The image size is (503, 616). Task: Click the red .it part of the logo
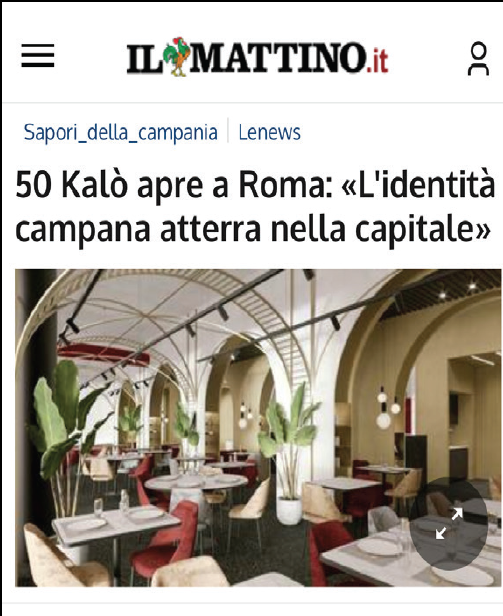(377, 61)
